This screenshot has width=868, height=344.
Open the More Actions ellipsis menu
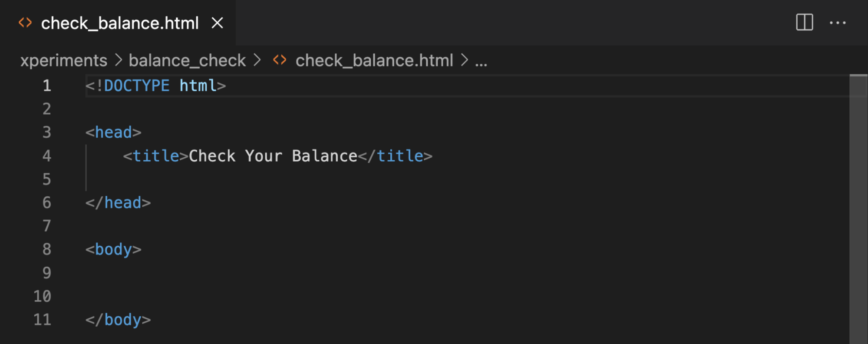[x=837, y=23]
